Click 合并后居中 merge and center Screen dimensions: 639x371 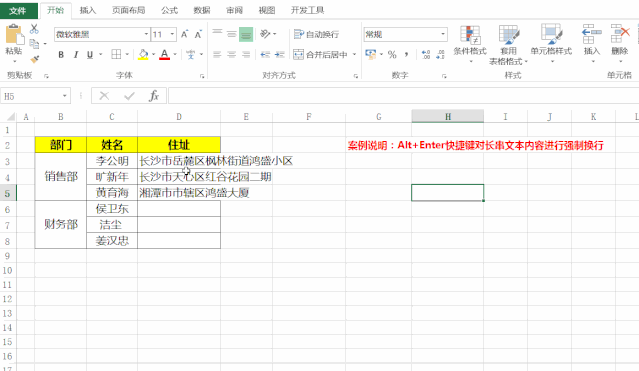(320, 54)
